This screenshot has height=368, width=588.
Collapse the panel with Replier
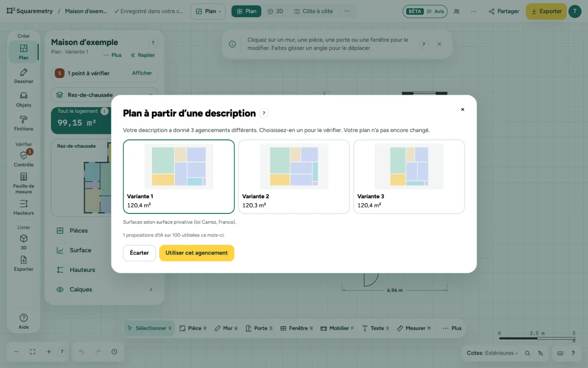[x=143, y=55]
